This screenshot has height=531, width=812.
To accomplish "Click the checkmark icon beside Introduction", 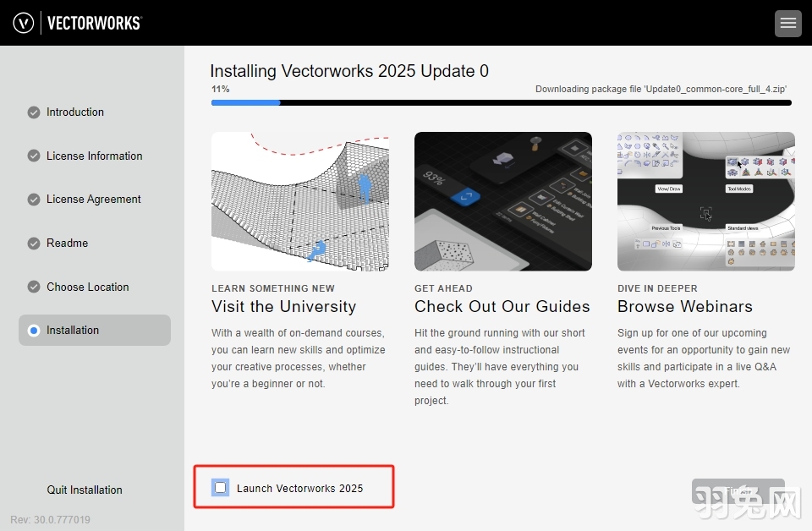I will 34,112.
